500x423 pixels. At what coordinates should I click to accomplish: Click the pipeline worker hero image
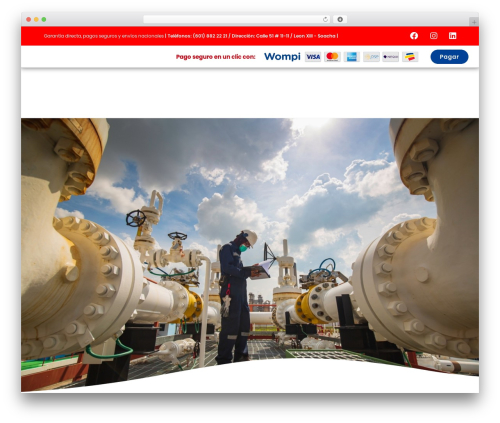(250, 255)
